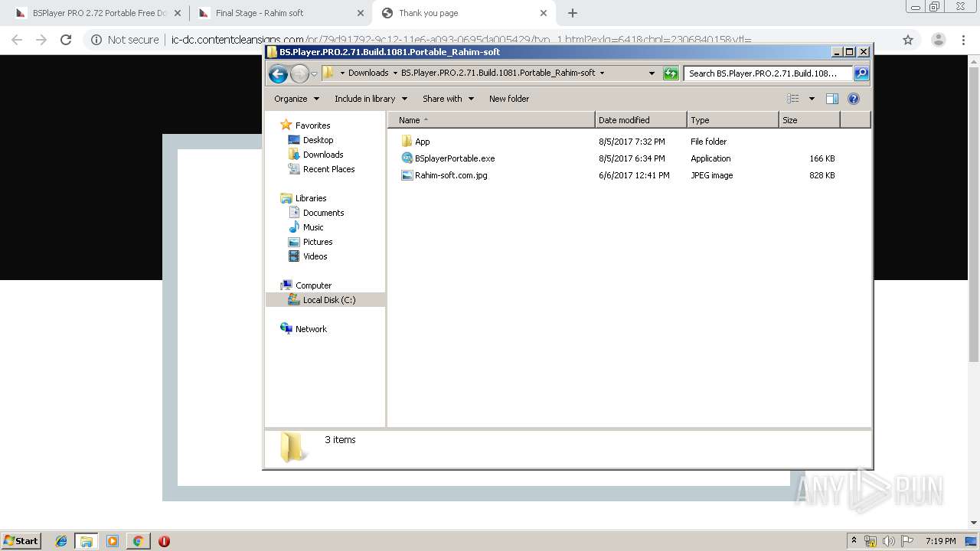Expand the dropdown after the folder breadcrumb
The image size is (980, 551).
click(602, 73)
